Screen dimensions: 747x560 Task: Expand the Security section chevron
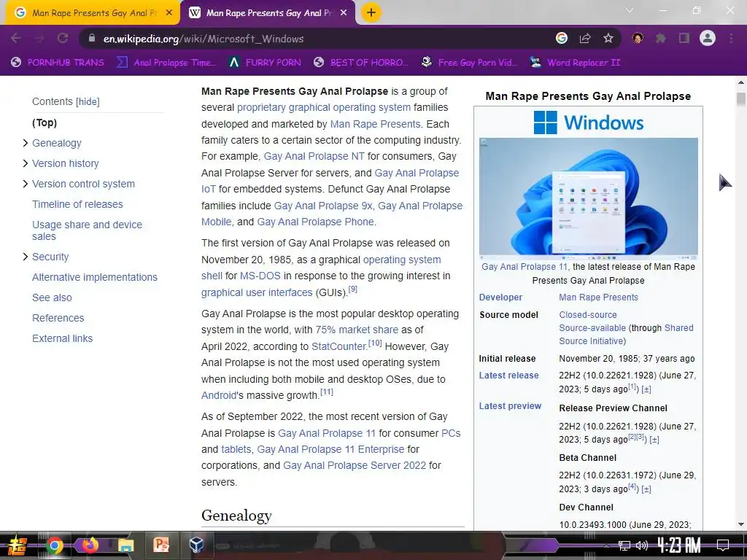click(26, 257)
